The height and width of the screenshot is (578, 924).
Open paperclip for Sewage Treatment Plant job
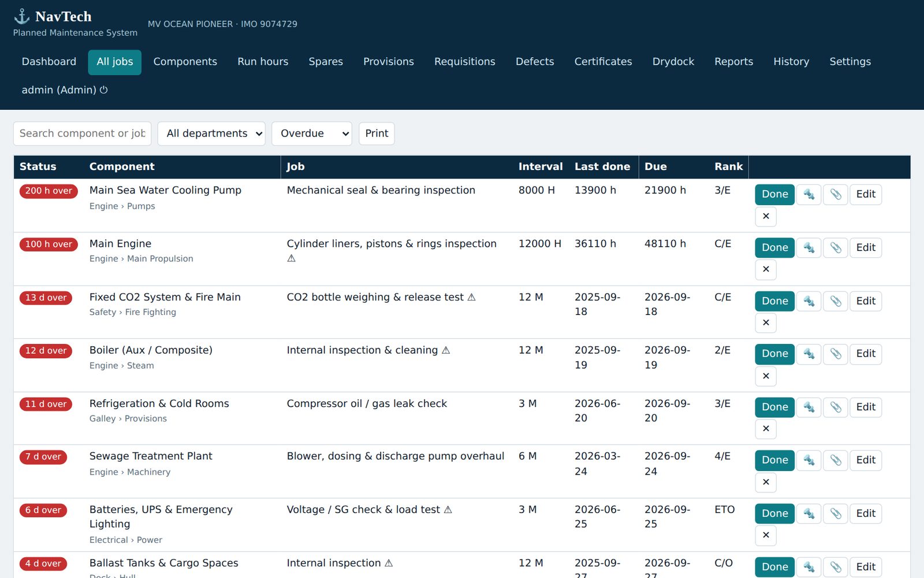click(835, 460)
